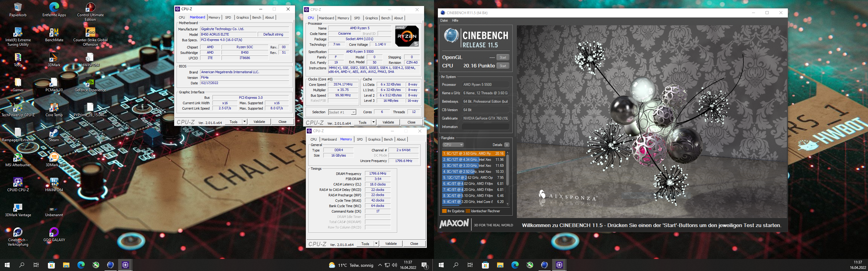Screen dimensions: 868x271
Task: Select top ranking entry AMD Ryzen 20.16
Action: pos(473,154)
